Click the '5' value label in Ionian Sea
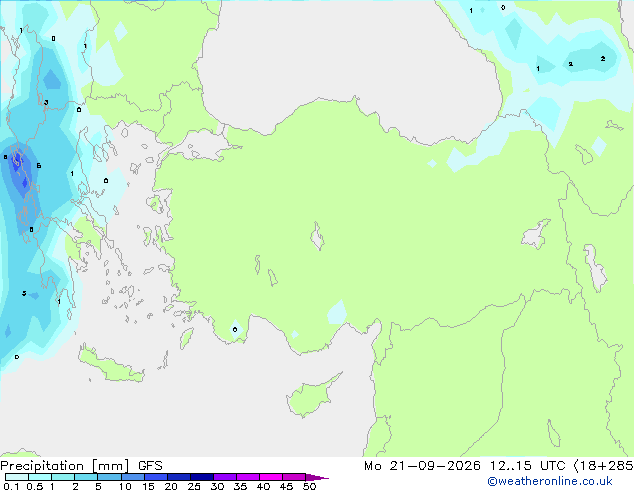Image resolution: width=634 pixels, height=490 pixels. (x=24, y=293)
